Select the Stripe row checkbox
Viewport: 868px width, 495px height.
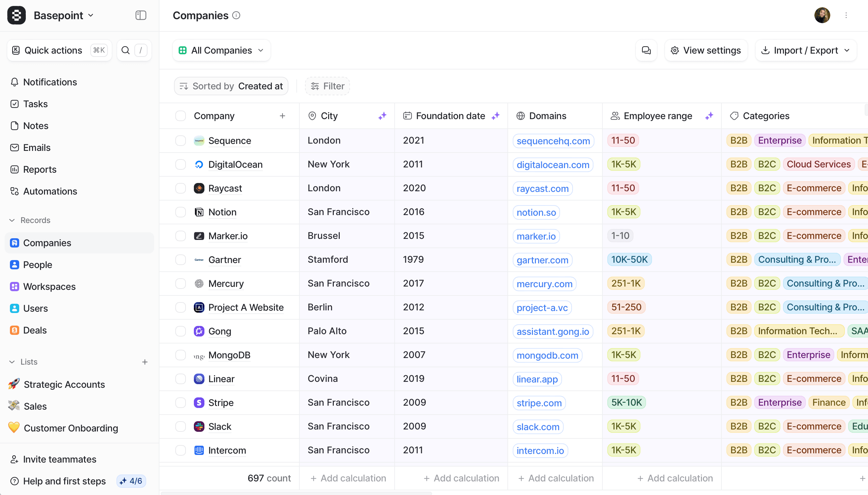click(181, 403)
